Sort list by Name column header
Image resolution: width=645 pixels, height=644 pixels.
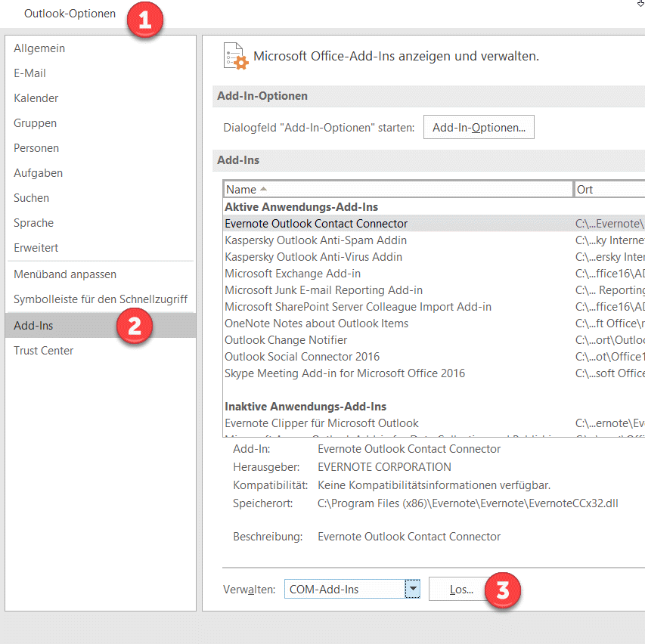click(398, 190)
